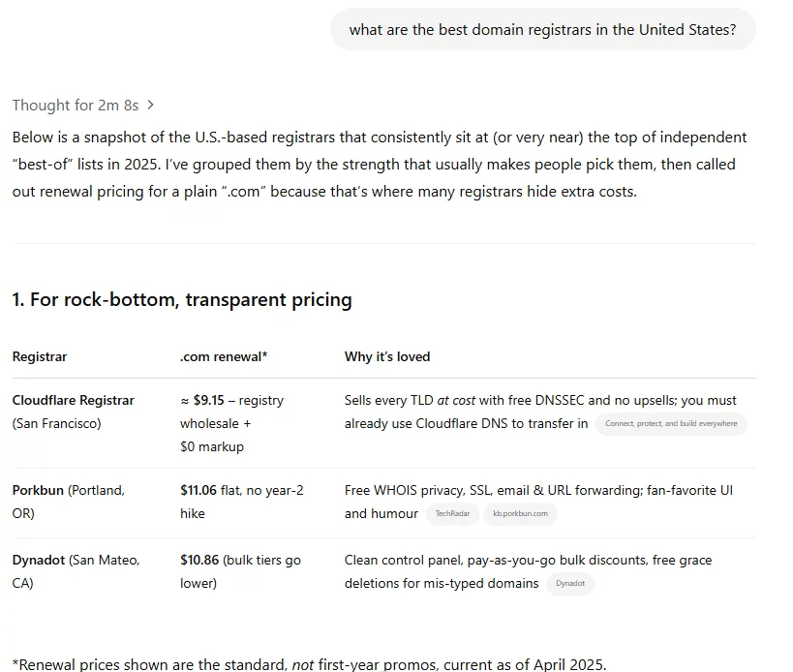Click the "Thought for 2m 8s" label
Viewport: 793px width, 672px height.
[x=76, y=105]
